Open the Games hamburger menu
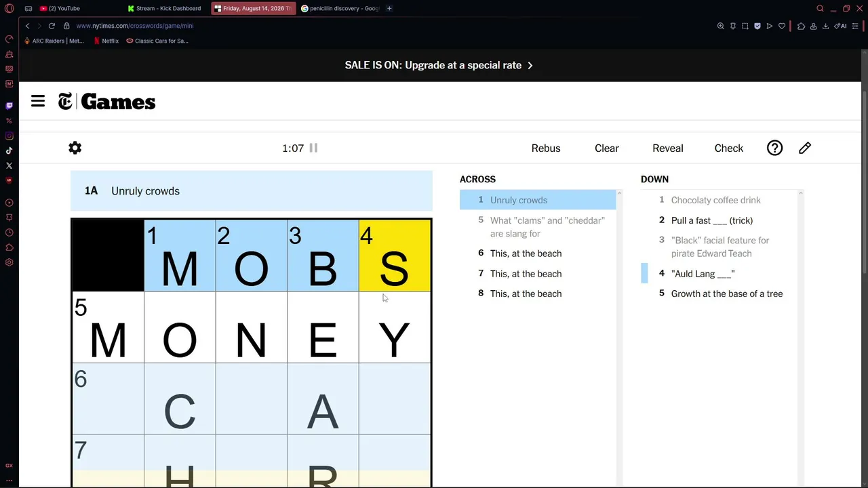This screenshot has width=868, height=488. point(38,102)
